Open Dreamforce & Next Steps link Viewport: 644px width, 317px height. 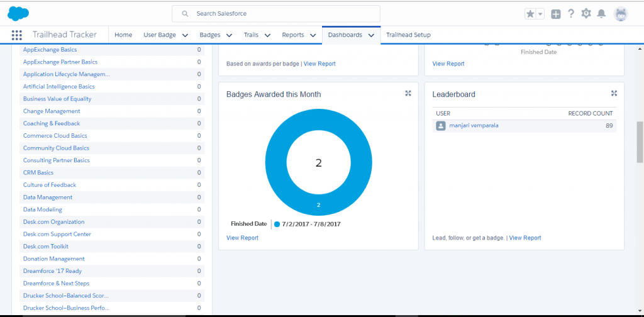point(56,284)
